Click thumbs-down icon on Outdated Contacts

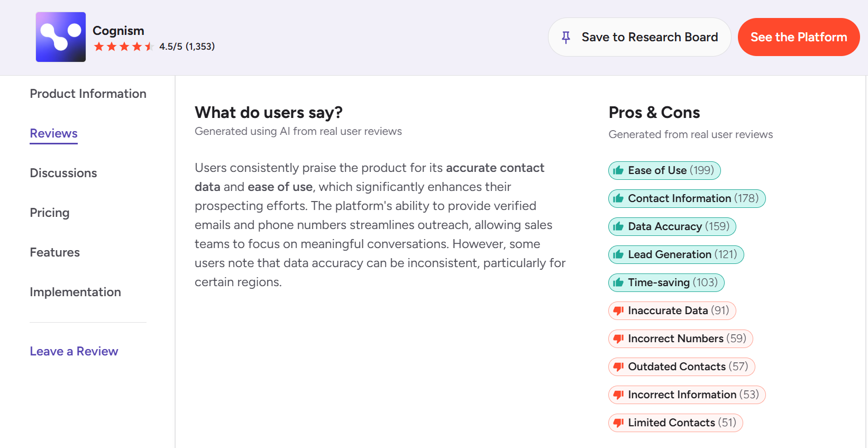click(618, 367)
